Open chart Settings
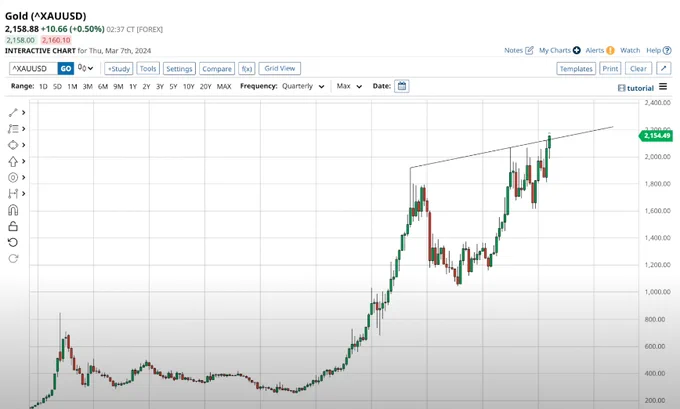 pos(179,69)
